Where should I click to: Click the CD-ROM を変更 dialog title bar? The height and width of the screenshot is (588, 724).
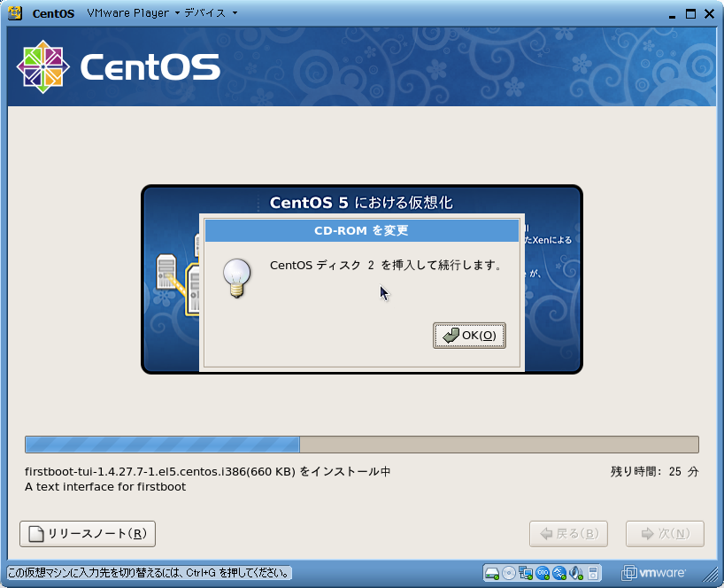click(362, 230)
